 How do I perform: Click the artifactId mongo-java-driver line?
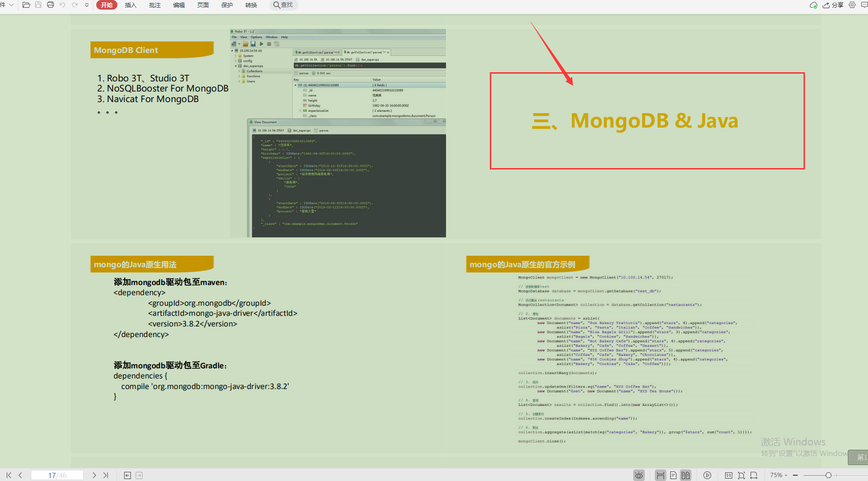tap(223, 313)
